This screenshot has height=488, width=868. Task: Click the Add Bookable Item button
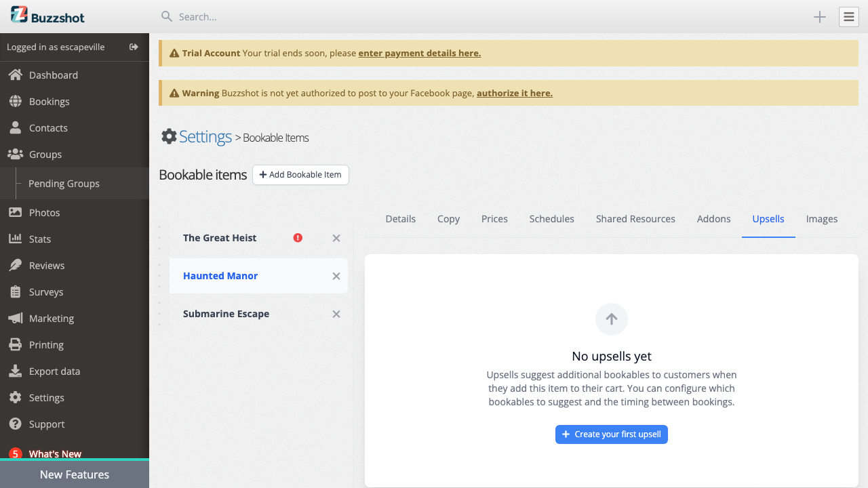pos(300,174)
